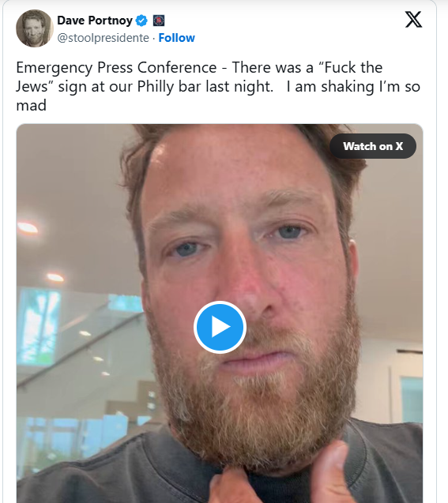Click the separator dot before Follow
Image resolution: width=448 pixels, height=503 pixels.
pos(154,38)
